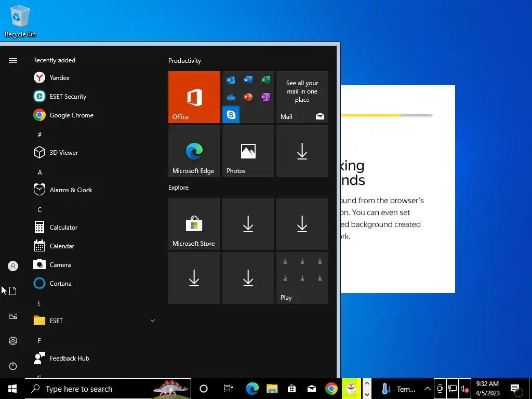532x399 pixels.
Task: Click the Recently added header
Action: click(x=54, y=60)
